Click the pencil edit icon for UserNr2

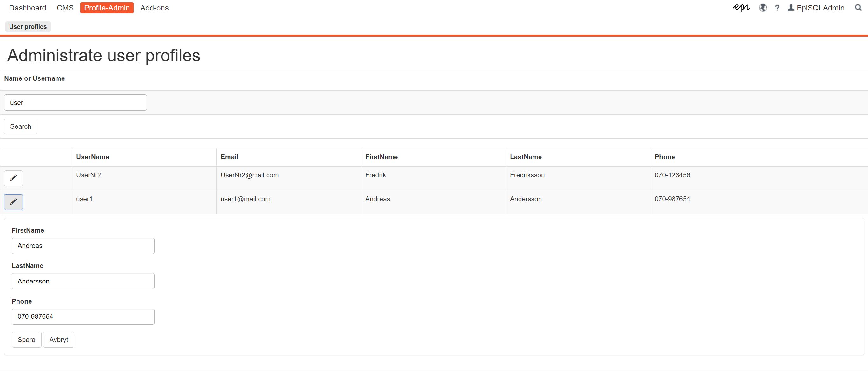13,178
